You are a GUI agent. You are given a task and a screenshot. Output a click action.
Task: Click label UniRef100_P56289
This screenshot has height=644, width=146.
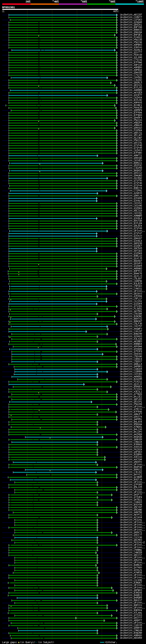pos(131,404)
